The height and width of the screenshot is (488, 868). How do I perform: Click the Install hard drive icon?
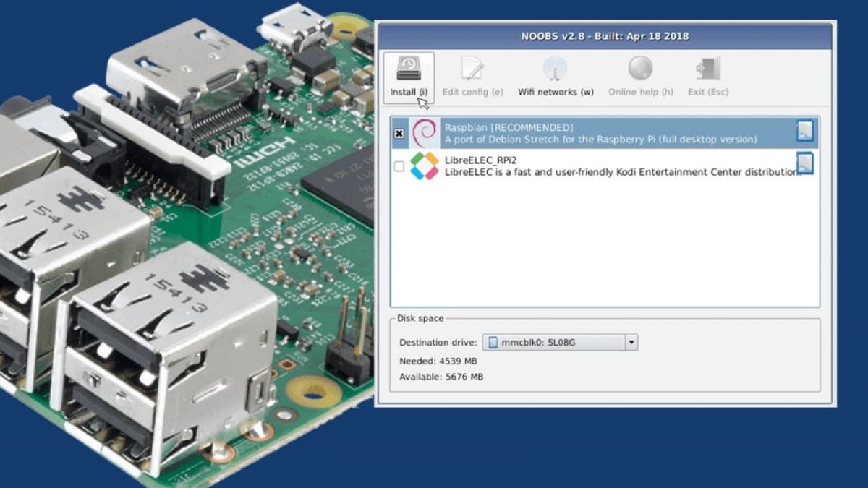pyautogui.click(x=409, y=69)
